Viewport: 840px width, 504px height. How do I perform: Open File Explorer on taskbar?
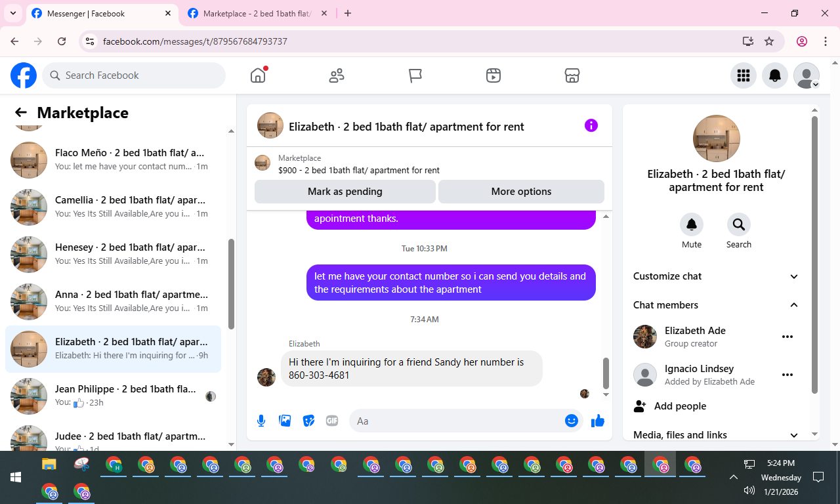tap(49, 465)
